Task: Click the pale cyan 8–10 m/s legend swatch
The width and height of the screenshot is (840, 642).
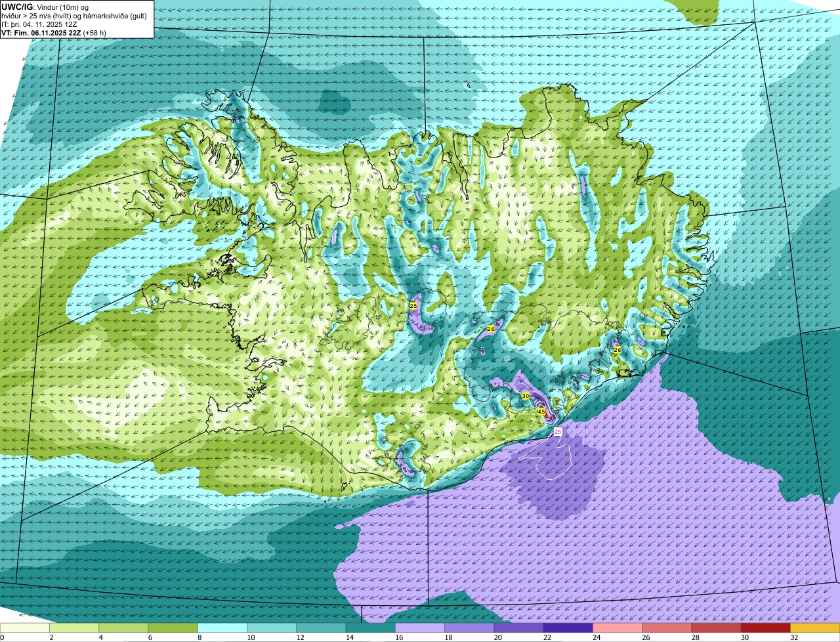Action: tap(222, 628)
